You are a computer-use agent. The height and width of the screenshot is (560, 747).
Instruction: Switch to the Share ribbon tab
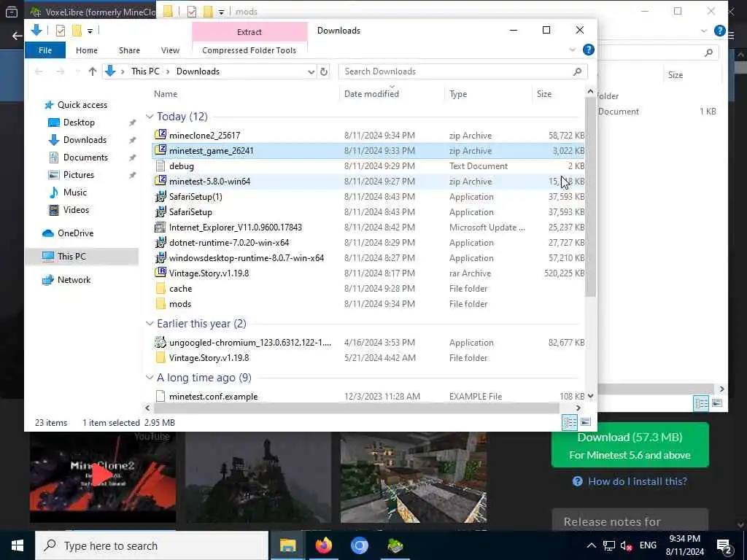(130, 50)
